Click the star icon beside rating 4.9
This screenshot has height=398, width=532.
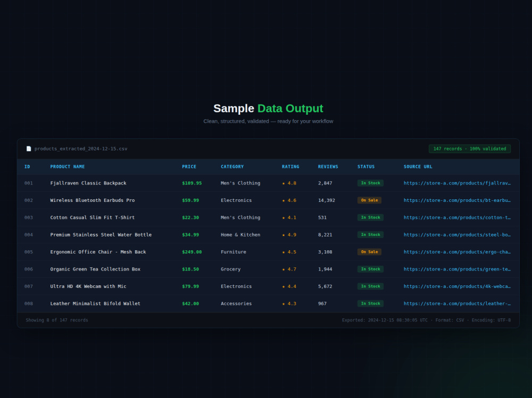pos(284,235)
